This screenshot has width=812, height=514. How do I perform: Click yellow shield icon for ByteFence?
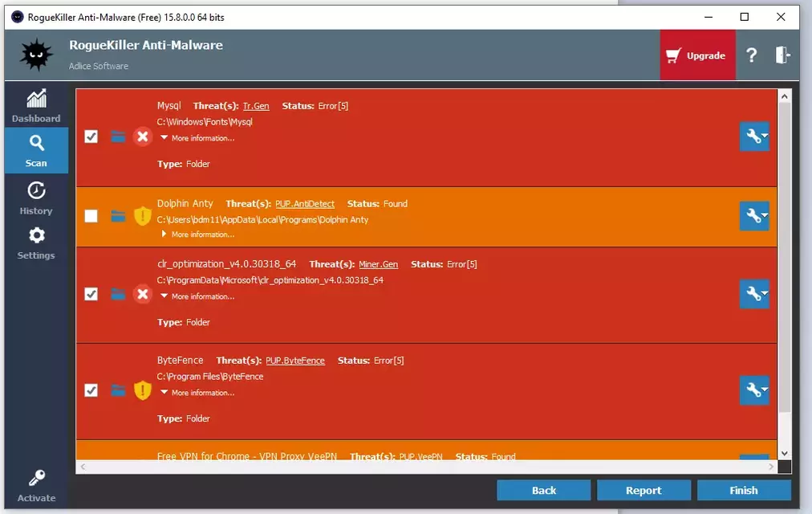(x=142, y=390)
